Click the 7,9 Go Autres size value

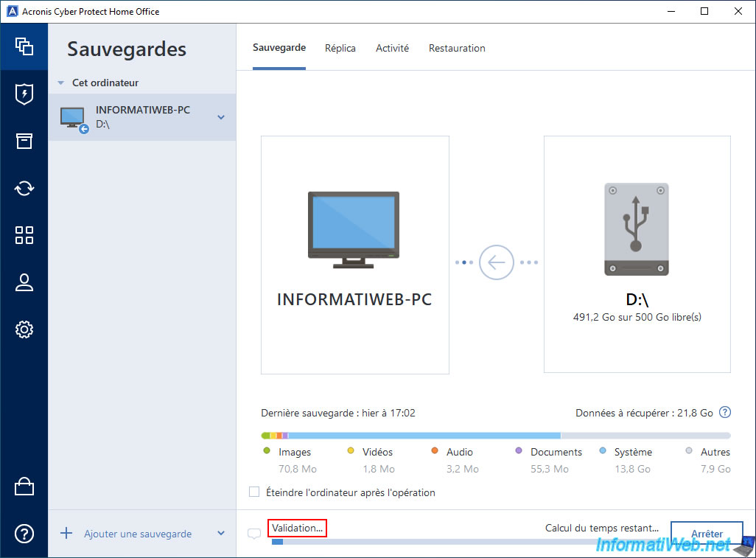click(x=715, y=469)
